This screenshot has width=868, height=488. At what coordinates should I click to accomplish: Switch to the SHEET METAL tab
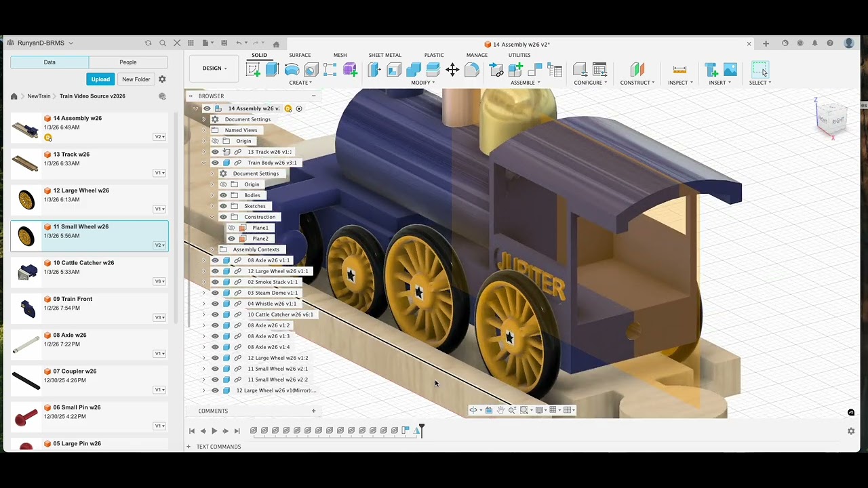pyautogui.click(x=384, y=55)
